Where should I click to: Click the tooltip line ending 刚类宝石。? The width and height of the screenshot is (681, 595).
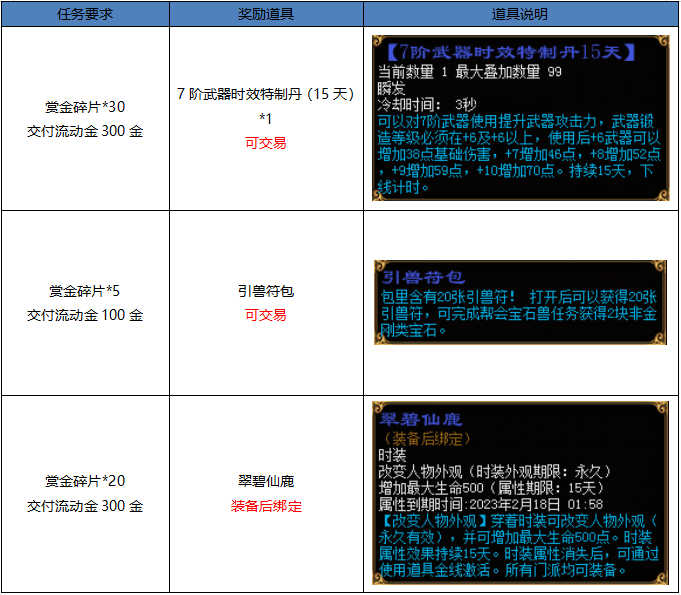pyautogui.click(x=413, y=331)
